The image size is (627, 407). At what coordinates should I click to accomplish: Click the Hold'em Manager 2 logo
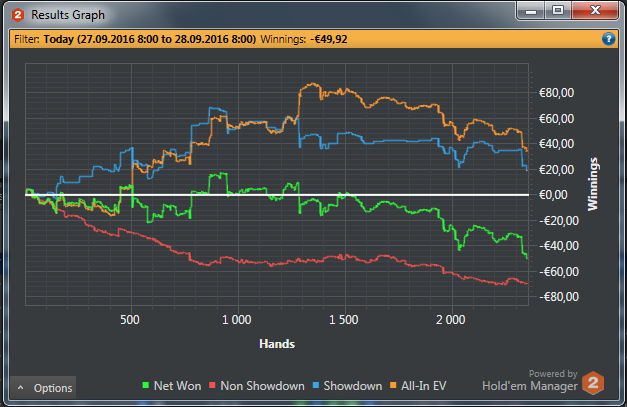tap(593, 383)
